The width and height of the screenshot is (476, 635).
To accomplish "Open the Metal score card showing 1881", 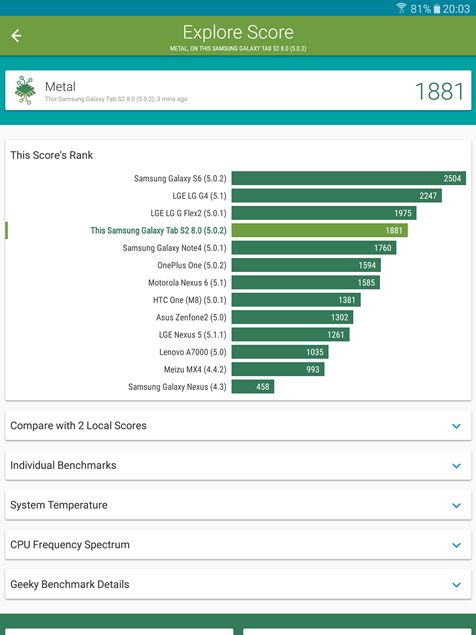I will [x=238, y=90].
